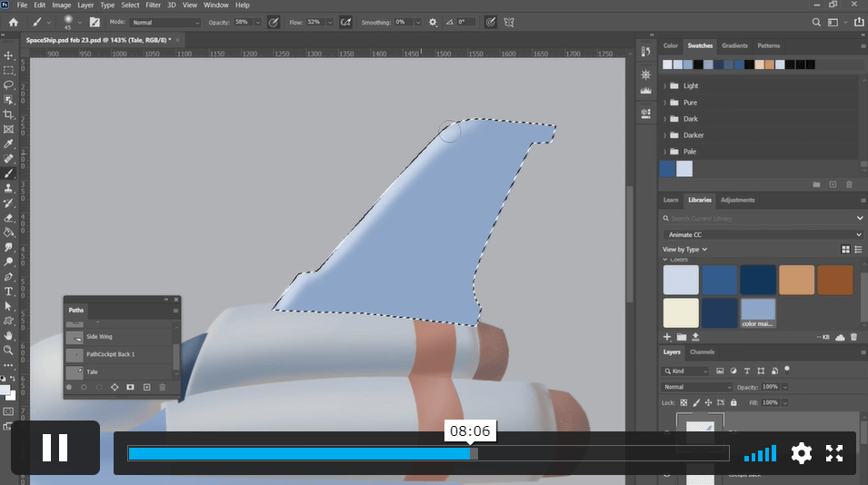Select the Paint Bucket tool
This screenshot has width=868, height=485.
click(x=8, y=233)
